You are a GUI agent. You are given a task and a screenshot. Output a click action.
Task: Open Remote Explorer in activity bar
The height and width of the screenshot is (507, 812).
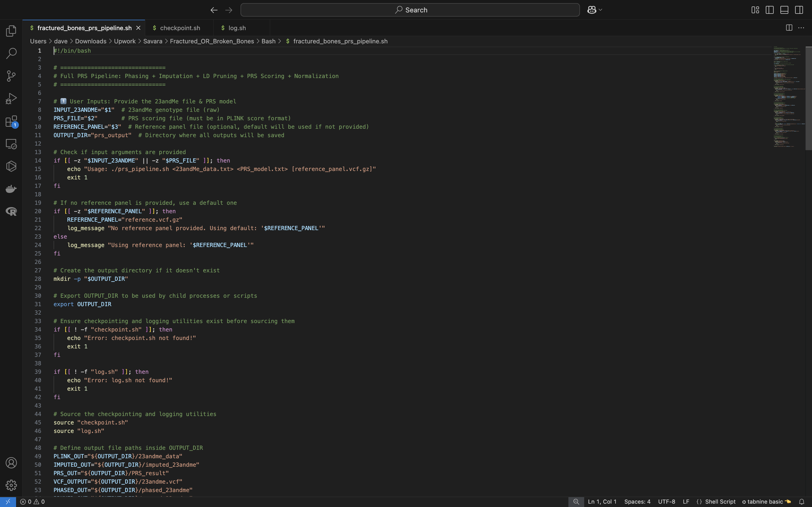point(11,144)
